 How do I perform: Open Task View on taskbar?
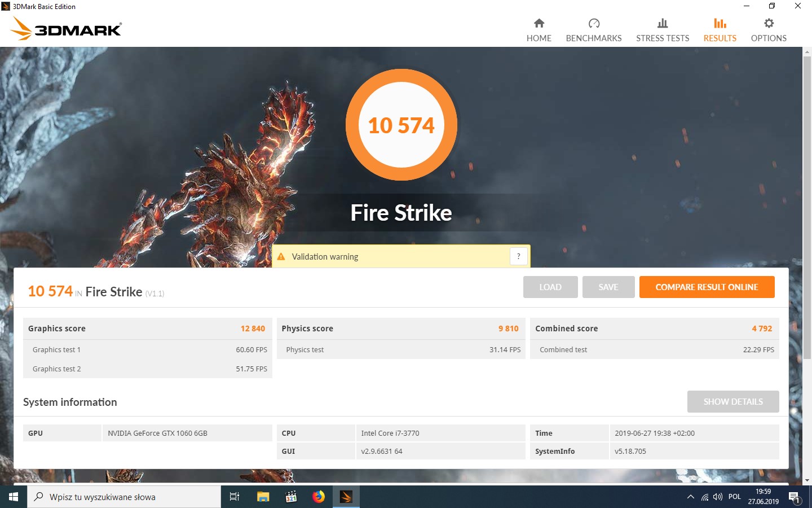click(x=235, y=497)
